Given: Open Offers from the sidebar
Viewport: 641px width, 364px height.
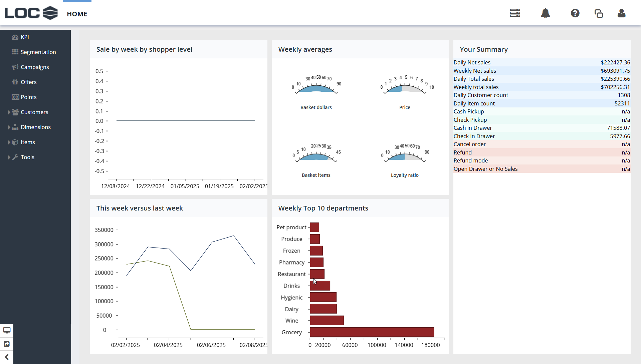Looking at the screenshot, I should coord(29,82).
